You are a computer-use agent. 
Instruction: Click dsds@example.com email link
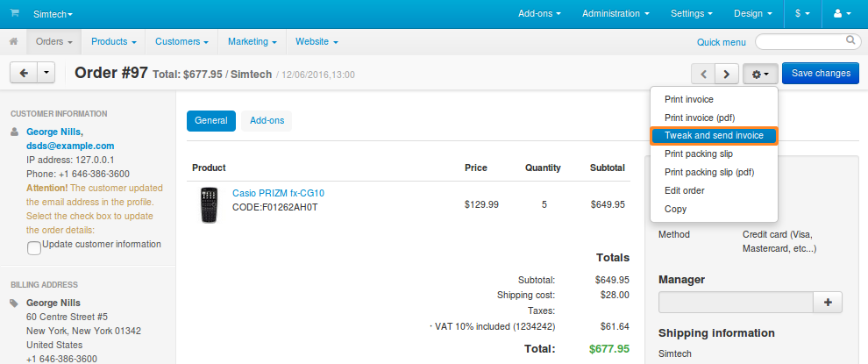pyautogui.click(x=70, y=146)
